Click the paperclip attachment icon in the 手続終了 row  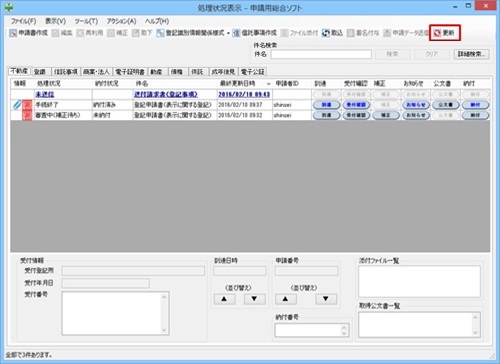pos(17,105)
